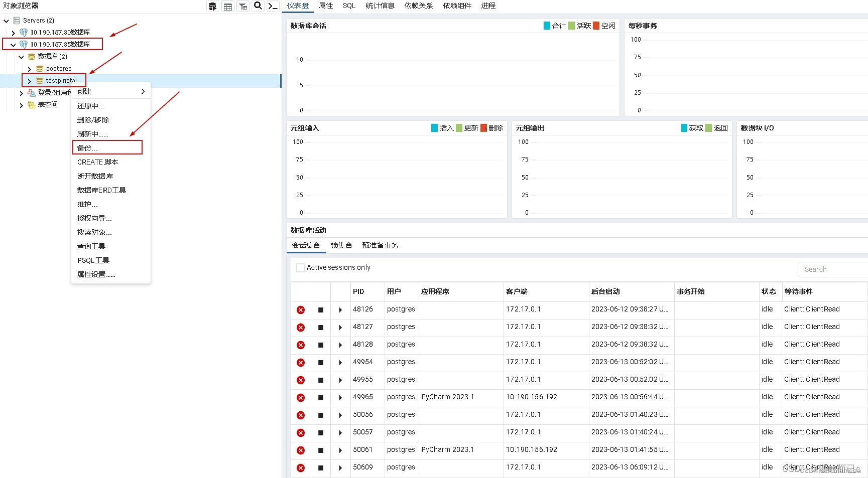Open the filter toolbar icon

[x=242, y=6]
